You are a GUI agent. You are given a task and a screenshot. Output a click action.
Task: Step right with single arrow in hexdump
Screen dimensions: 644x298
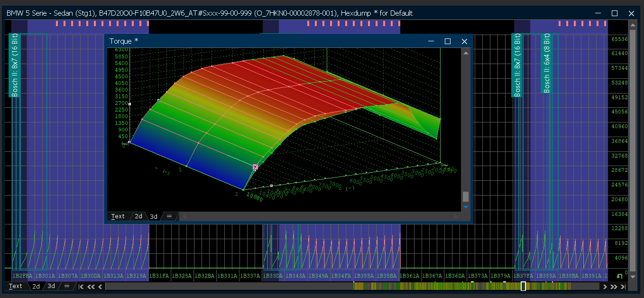605,287
